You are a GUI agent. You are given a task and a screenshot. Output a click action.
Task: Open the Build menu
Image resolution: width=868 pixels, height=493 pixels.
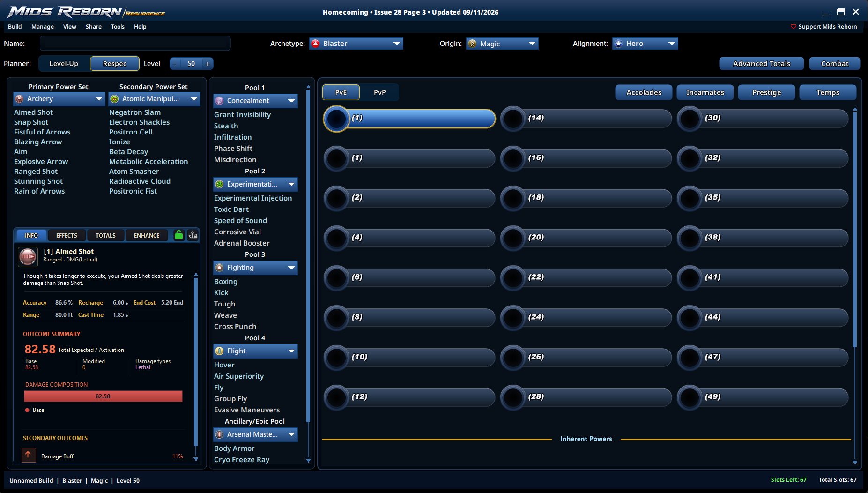pos(15,27)
